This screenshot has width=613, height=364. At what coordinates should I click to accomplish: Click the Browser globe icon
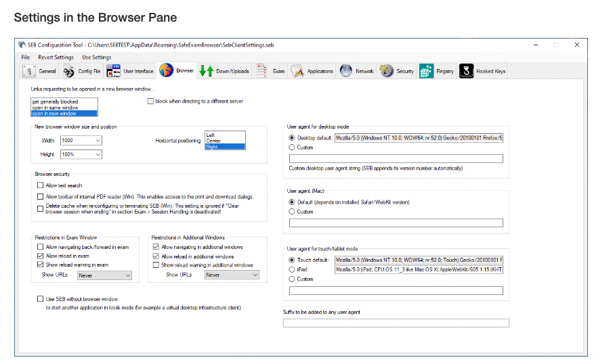point(166,70)
